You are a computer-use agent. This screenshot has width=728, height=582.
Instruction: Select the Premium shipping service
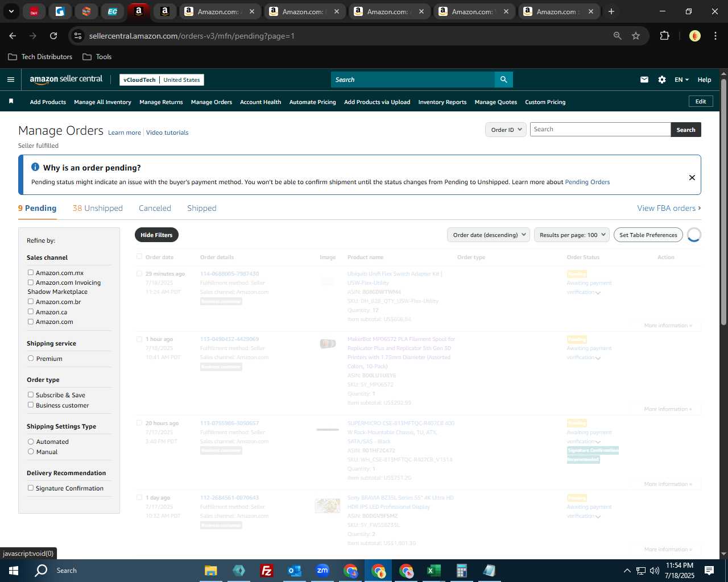(x=31, y=359)
